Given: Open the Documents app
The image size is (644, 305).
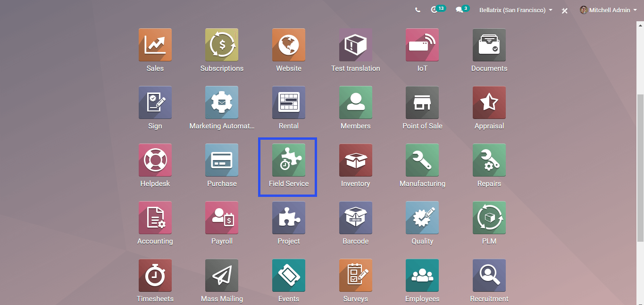Looking at the screenshot, I should pos(489,45).
